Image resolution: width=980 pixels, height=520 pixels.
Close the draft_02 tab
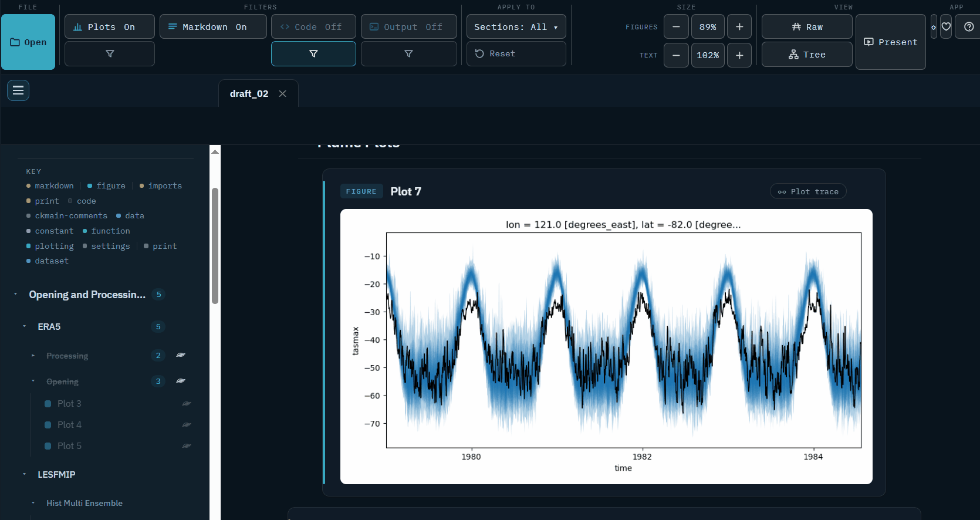pyautogui.click(x=283, y=94)
